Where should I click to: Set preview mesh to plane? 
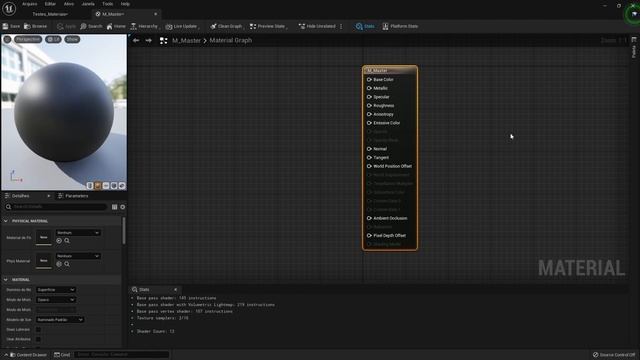pyautogui.click(x=106, y=186)
